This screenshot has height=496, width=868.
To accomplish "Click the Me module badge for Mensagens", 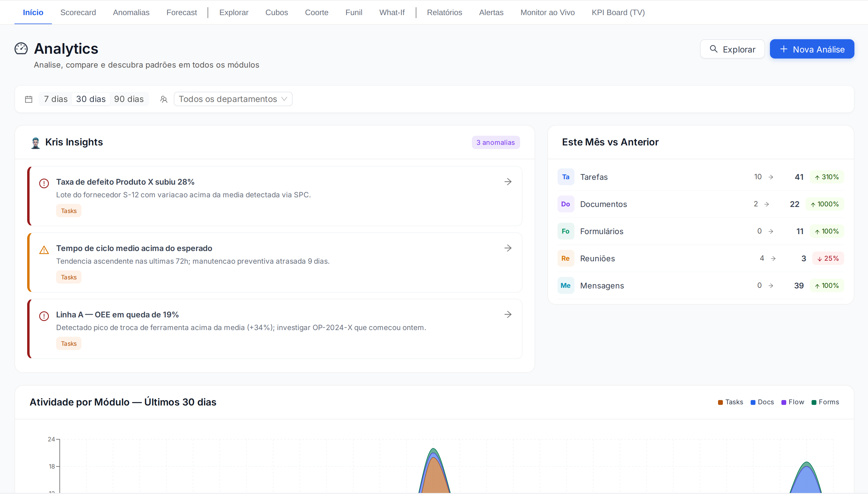I will [x=566, y=285].
